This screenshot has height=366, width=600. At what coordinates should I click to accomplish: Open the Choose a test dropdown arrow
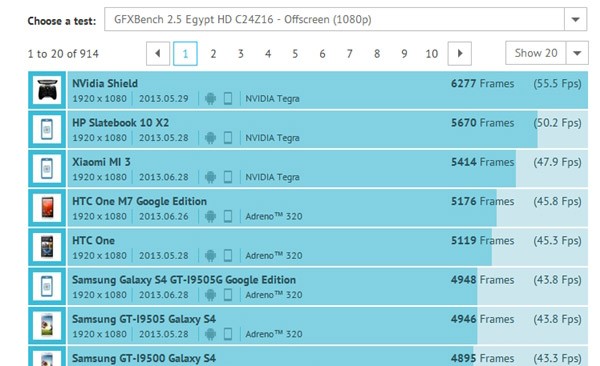[575, 19]
